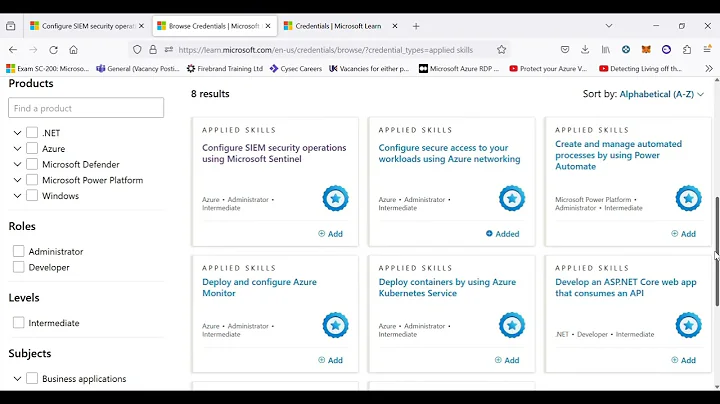Open the list all tabs dropdown

point(609,26)
